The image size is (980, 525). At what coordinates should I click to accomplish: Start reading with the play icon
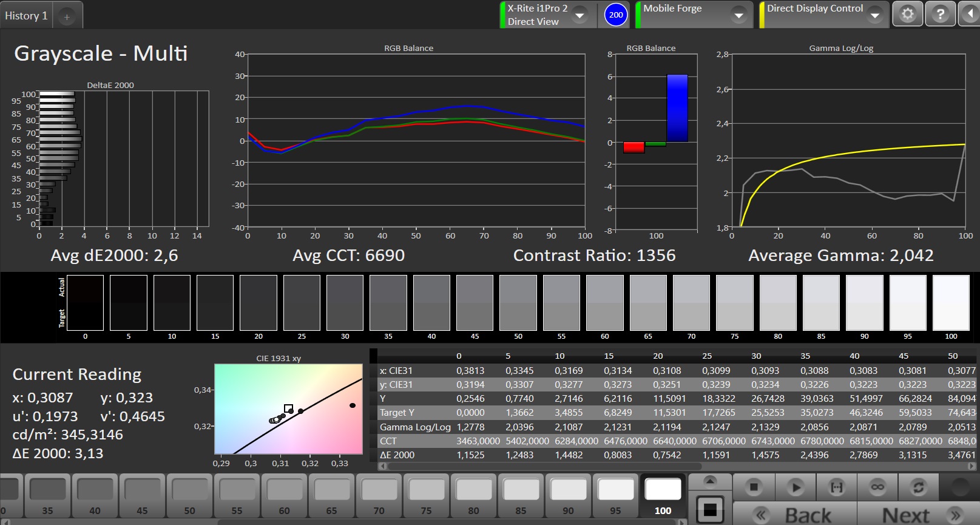point(795,487)
